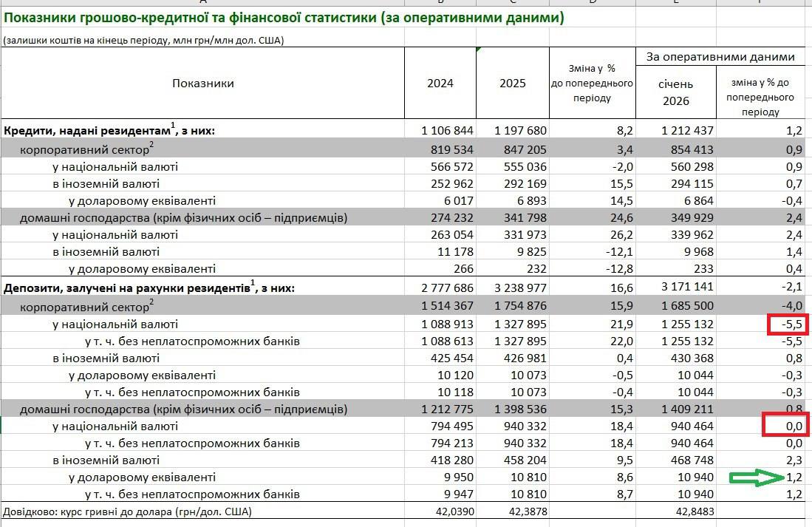Click the subtitle note about 'залишки коштів на кінець періоду'
812x527 pixels.
(143, 40)
